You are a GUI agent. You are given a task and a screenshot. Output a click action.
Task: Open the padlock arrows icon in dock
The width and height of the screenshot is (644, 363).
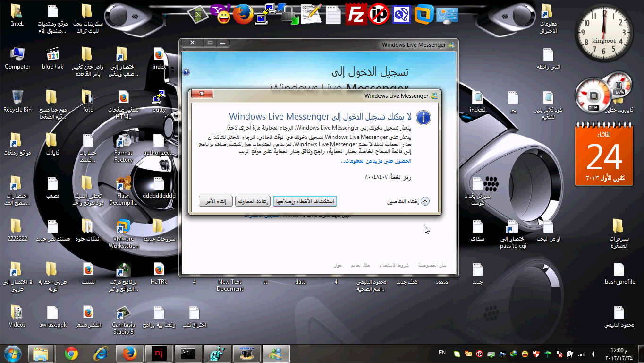click(x=288, y=14)
